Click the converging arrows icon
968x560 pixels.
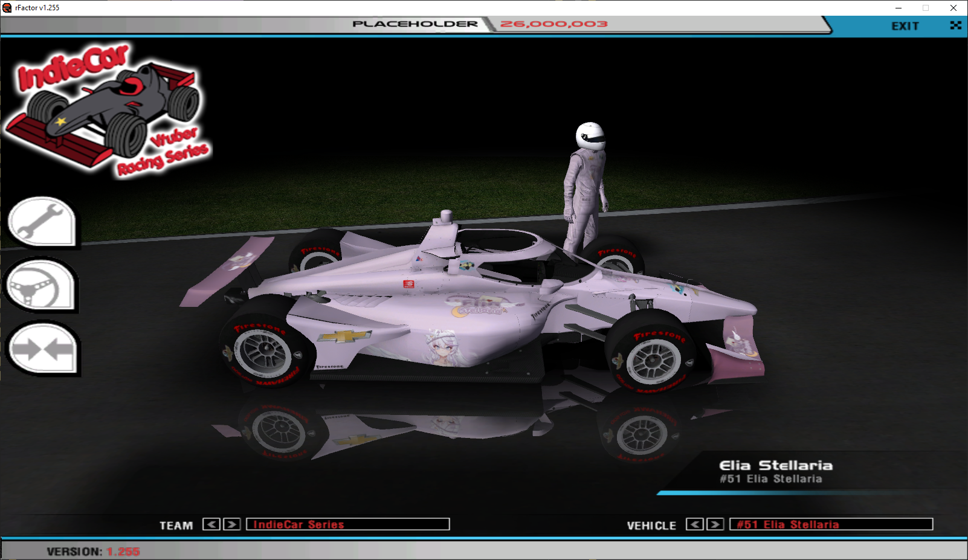point(42,349)
